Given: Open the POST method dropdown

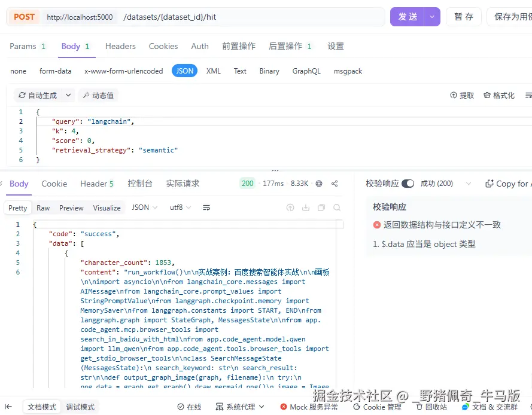Looking at the screenshot, I should [x=24, y=16].
